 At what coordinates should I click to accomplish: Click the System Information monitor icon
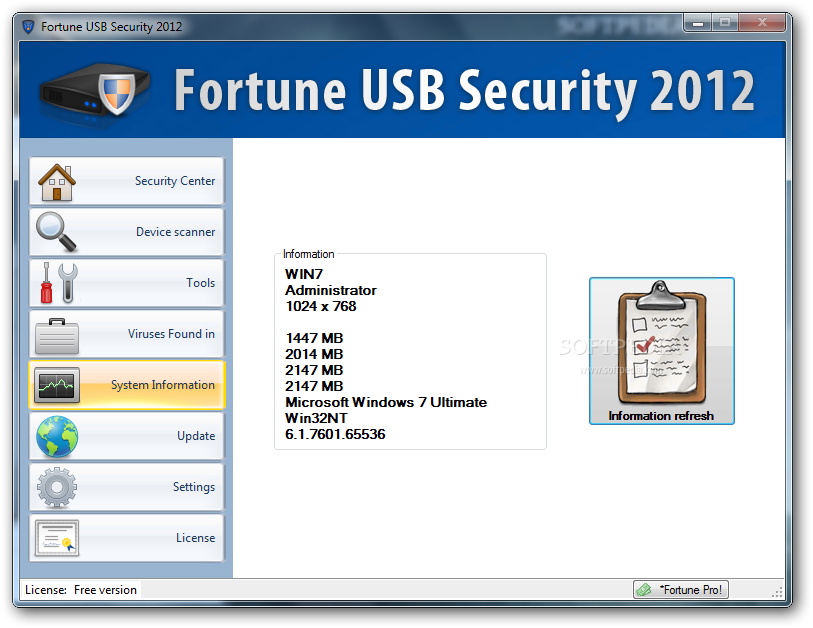[x=57, y=385]
